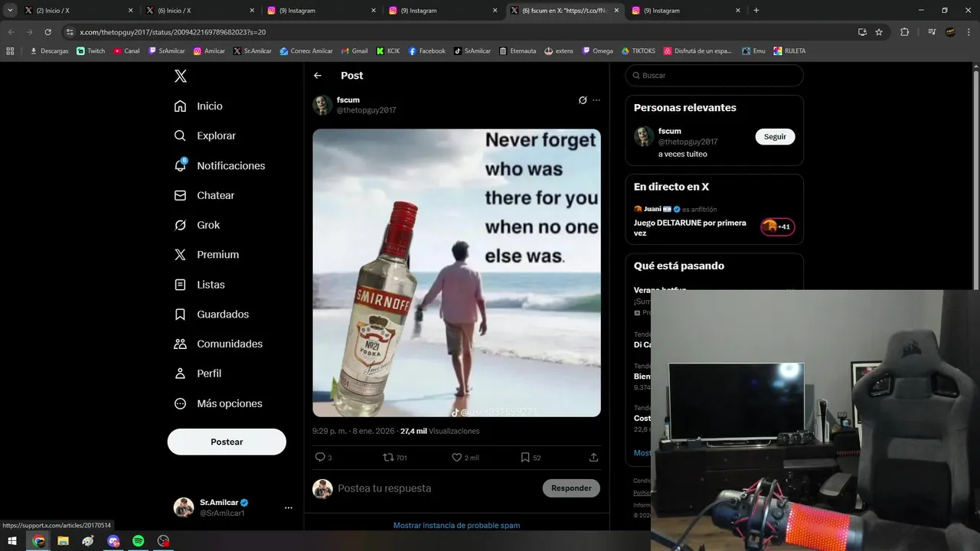Open the tab search dropdown
Screen dimensions: 980x551
[x=10, y=11]
